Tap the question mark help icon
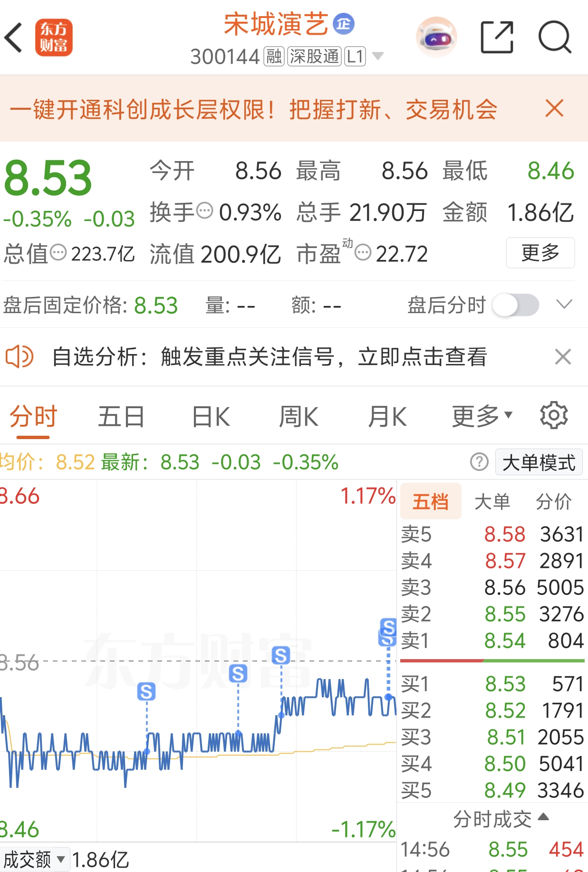The width and height of the screenshot is (588, 872). click(479, 461)
